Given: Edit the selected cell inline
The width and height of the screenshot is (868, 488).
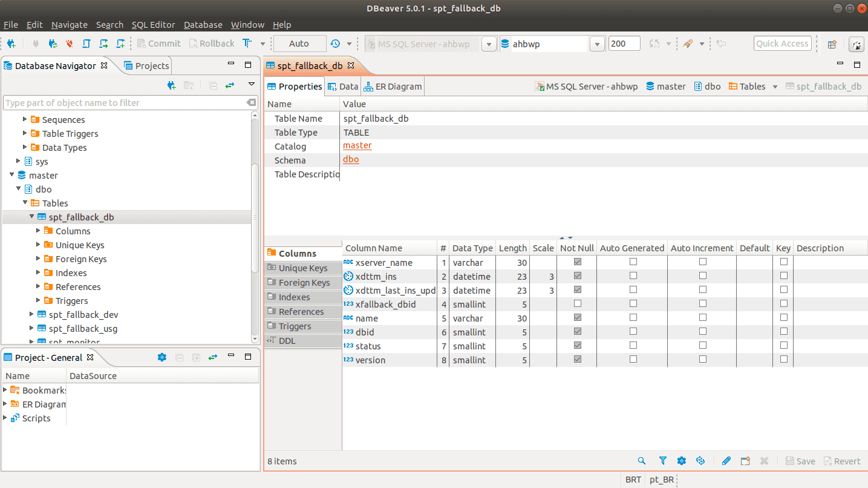Looking at the screenshot, I should click(726, 461).
